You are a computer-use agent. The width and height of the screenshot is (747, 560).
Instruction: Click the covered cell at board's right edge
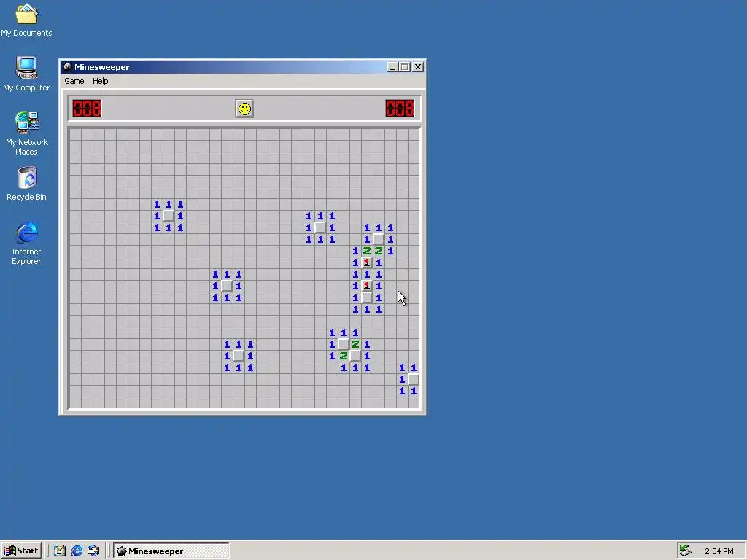[x=414, y=379]
